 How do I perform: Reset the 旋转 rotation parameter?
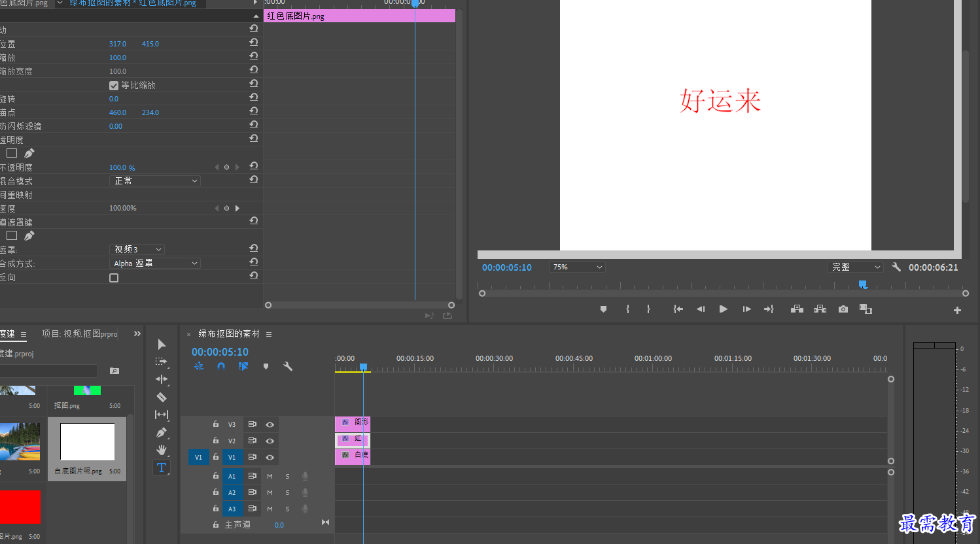[x=254, y=97]
